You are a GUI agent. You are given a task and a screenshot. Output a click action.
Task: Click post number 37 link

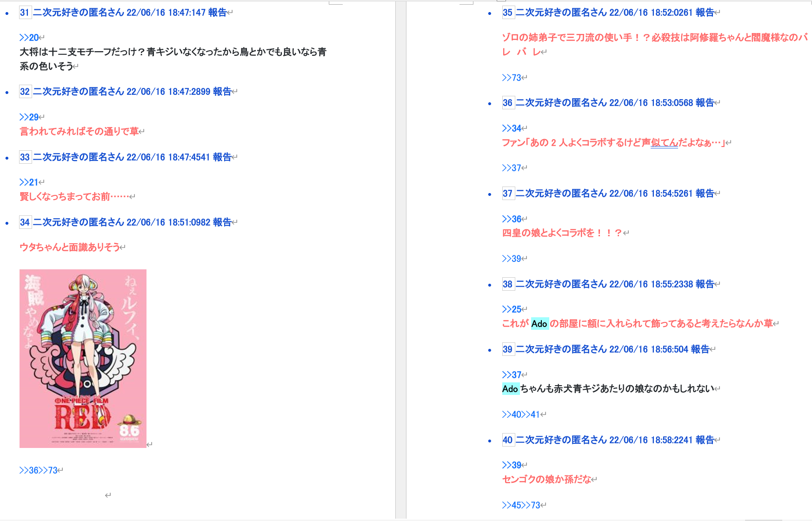tap(507, 194)
